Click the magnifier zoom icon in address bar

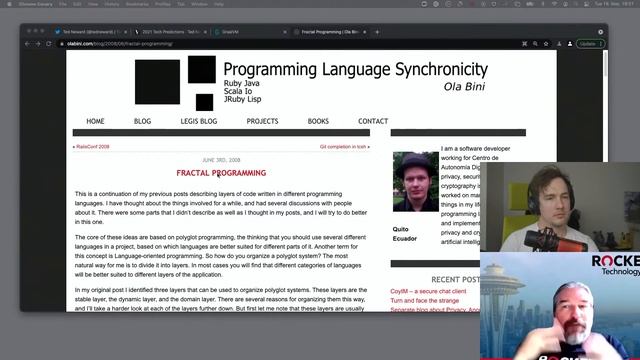click(x=535, y=44)
